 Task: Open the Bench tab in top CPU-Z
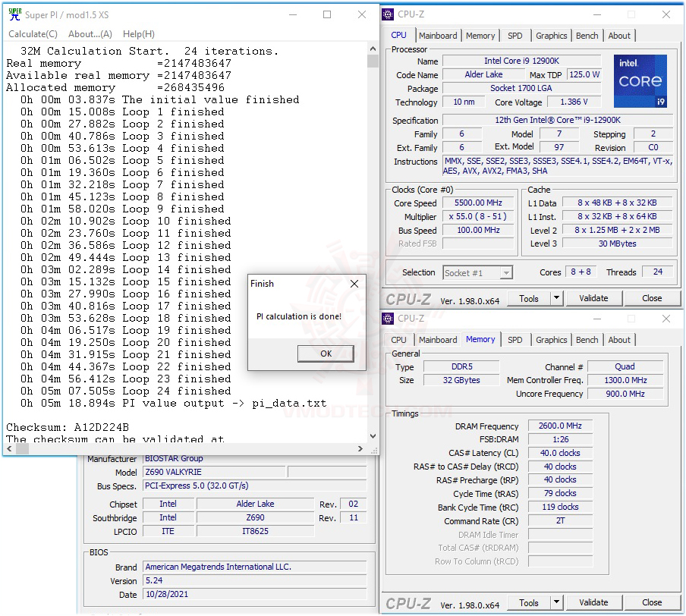(x=587, y=36)
